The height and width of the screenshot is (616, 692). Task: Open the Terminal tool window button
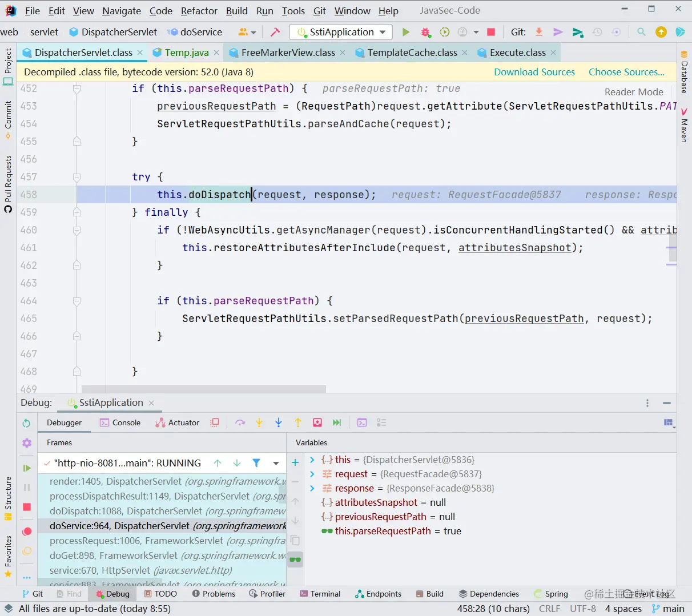pyautogui.click(x=320, y=594)
